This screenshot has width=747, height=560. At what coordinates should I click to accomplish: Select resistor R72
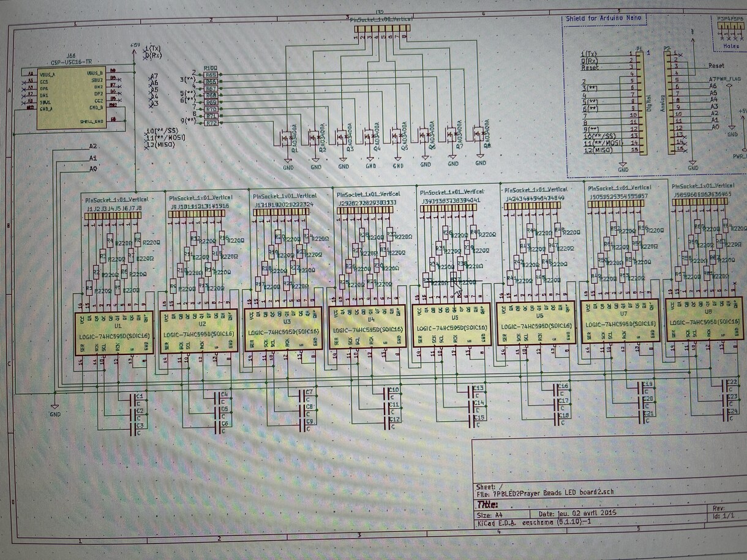pyautogui.click(x=211, y=123)
